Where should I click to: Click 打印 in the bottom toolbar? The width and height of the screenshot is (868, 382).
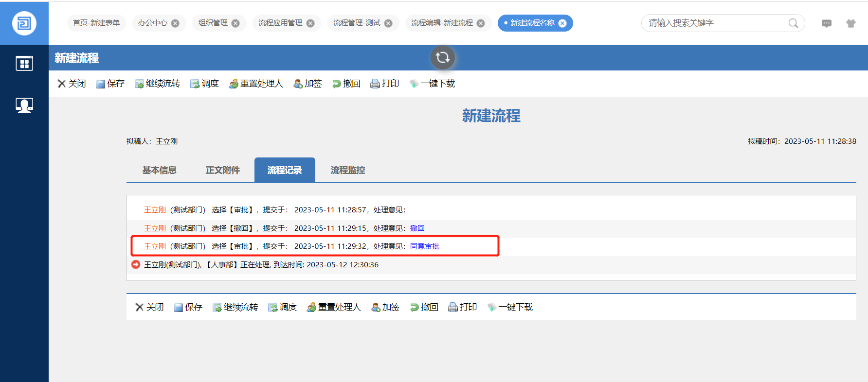(463, 307)
